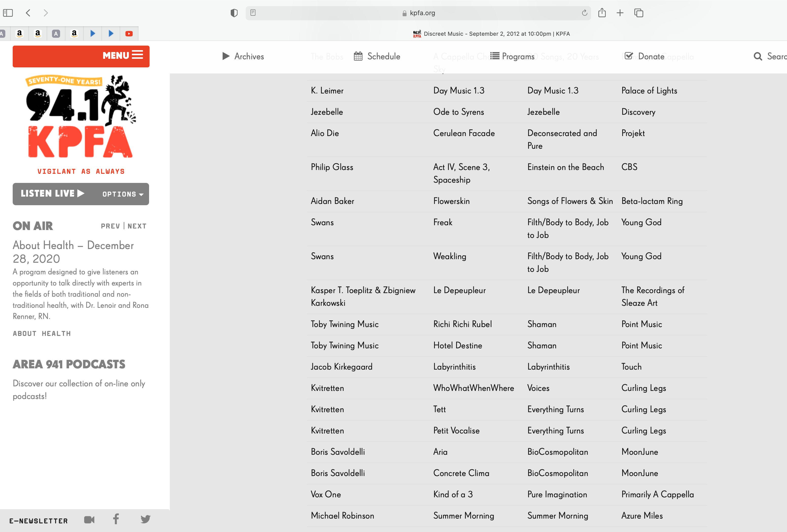Click the 'Primarily A Cappella' label cell
The width and height of the screenshot is (787, 532).
tap(657, 495)
